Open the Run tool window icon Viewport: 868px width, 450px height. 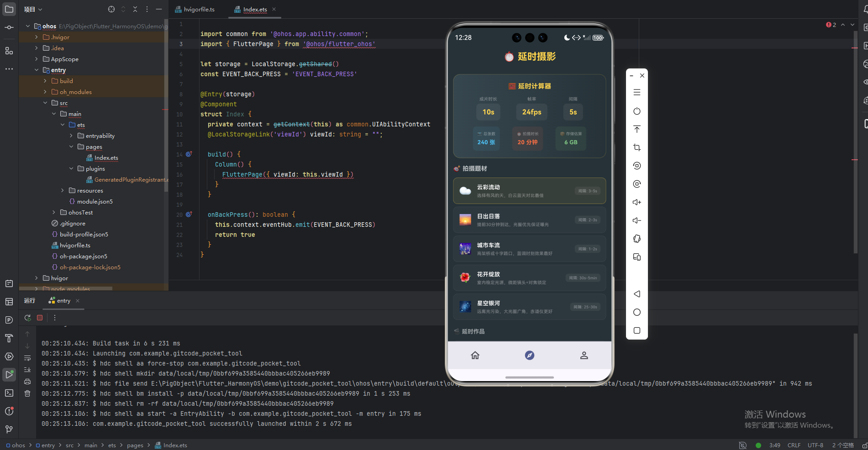(9, 375)
